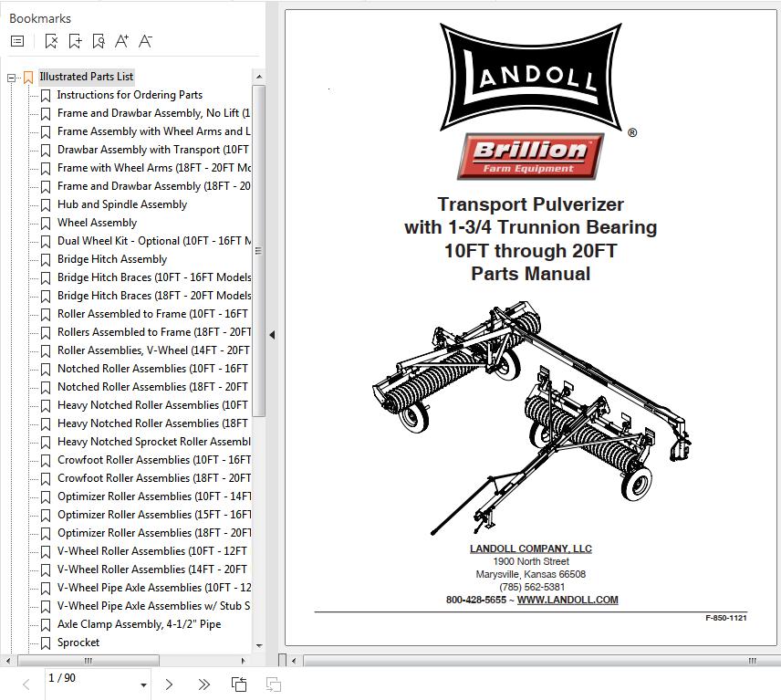Open Bridge Hitch Braces (10FT - 16FT) bookmark

coord(153,277)
